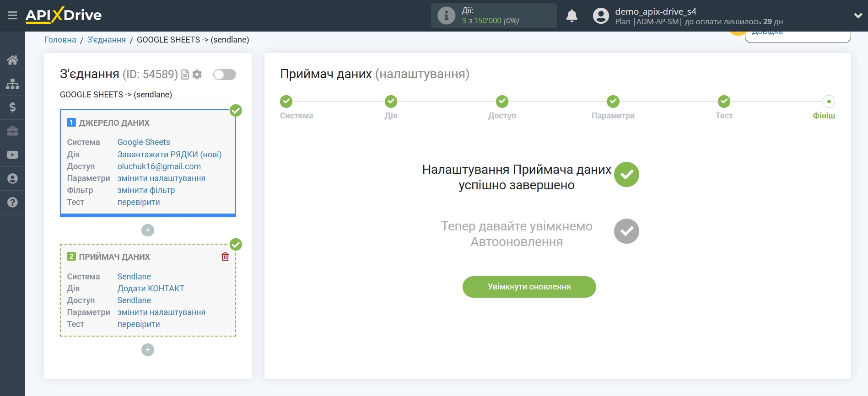This screenshot has height=396, width=868.
Task: Open oluchuk16@gmail.com access link
Action: click(159, 166)
